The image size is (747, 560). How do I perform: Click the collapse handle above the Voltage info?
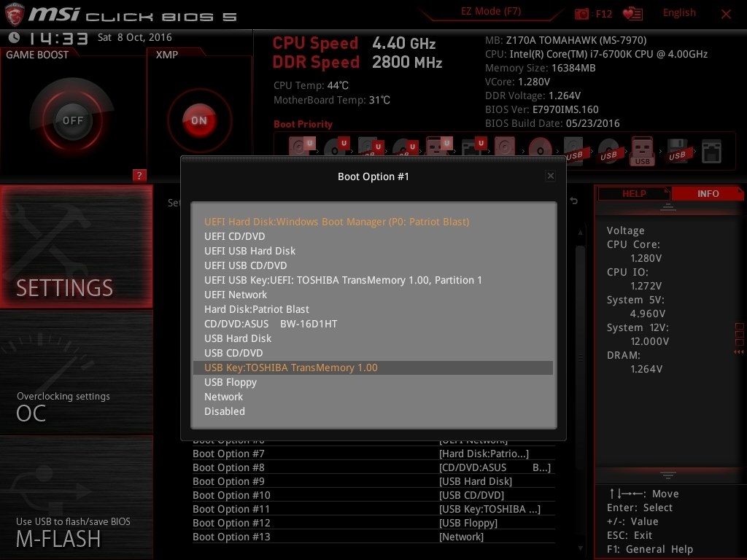(668, 207)
